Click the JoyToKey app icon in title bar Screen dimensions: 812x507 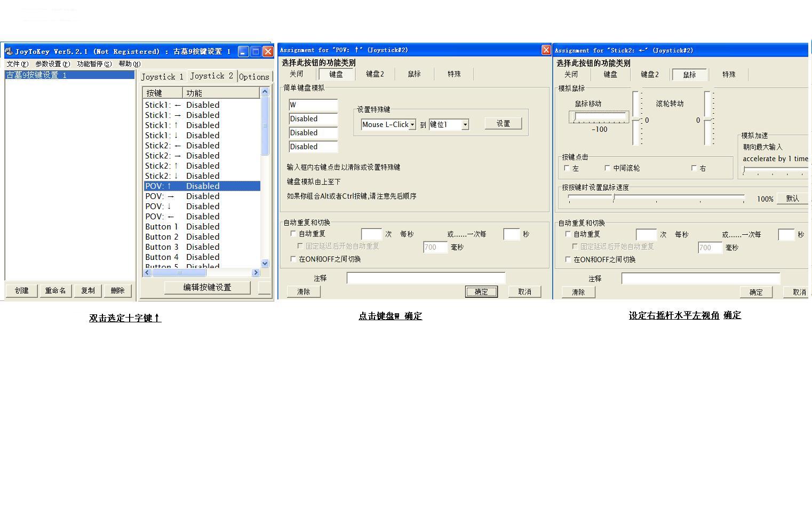coord(9,51)
